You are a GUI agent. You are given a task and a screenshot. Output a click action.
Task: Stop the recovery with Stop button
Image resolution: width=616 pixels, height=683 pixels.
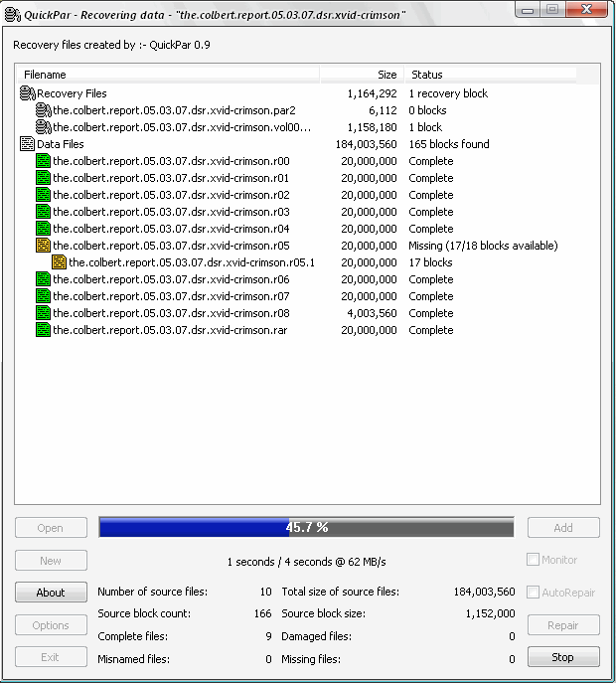(563, 657)
